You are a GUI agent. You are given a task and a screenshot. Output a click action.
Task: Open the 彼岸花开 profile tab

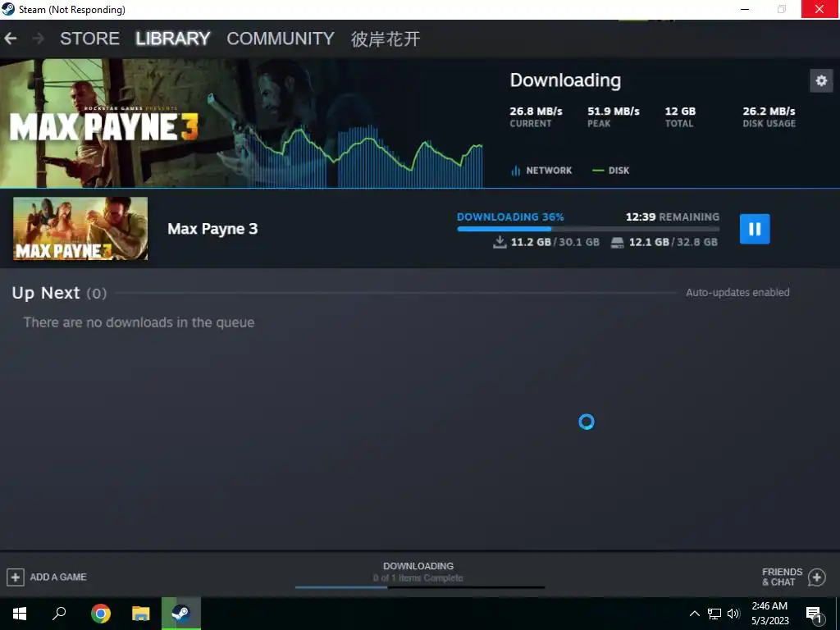[x=386, y=39]
